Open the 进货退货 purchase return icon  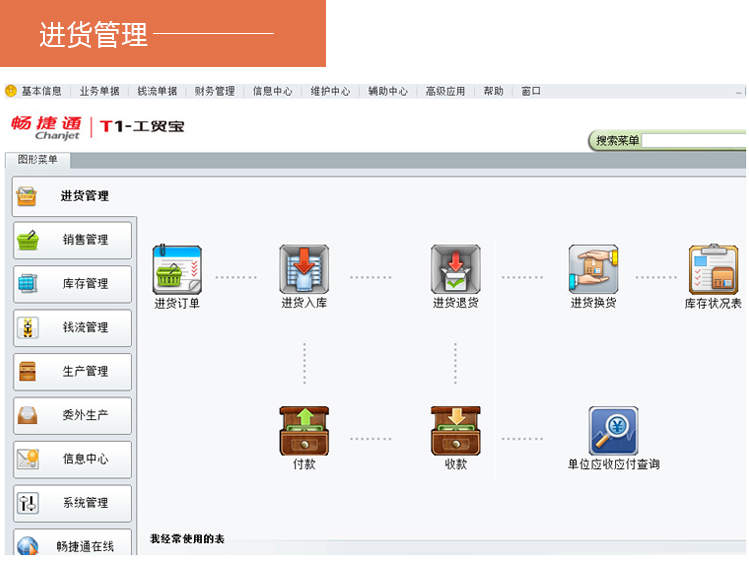coord(456,269)
